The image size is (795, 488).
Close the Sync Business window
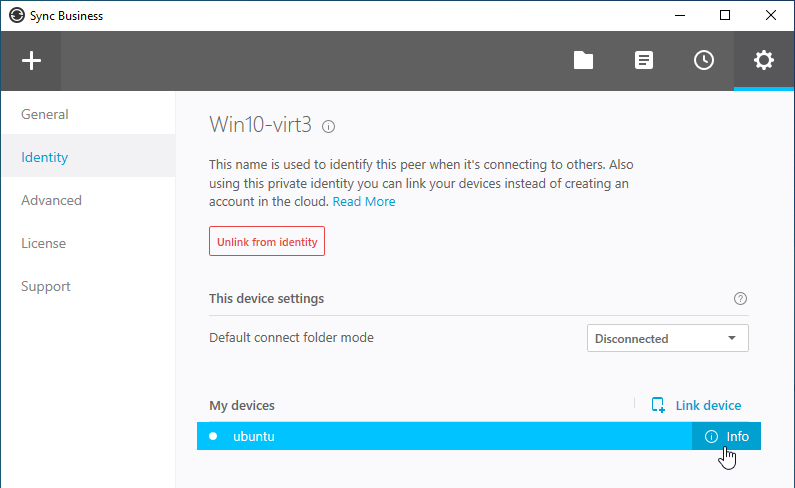coord(771,15)
